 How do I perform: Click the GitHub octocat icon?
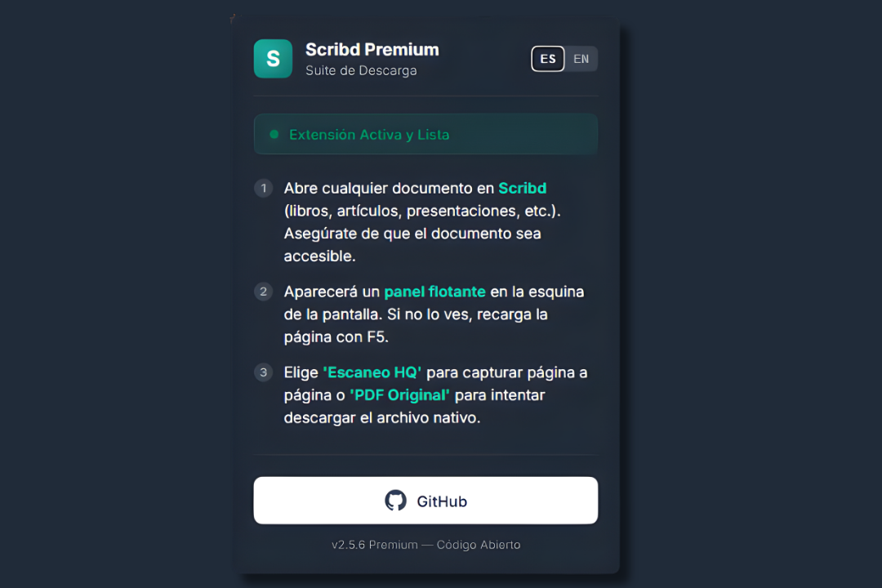pos(395,501)
